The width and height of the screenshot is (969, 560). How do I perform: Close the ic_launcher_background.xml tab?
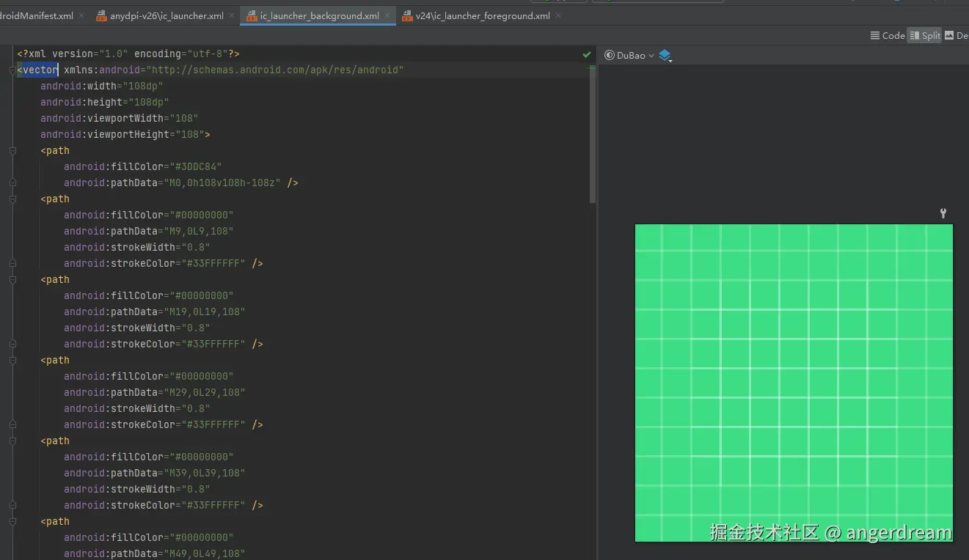click(387, 15)
